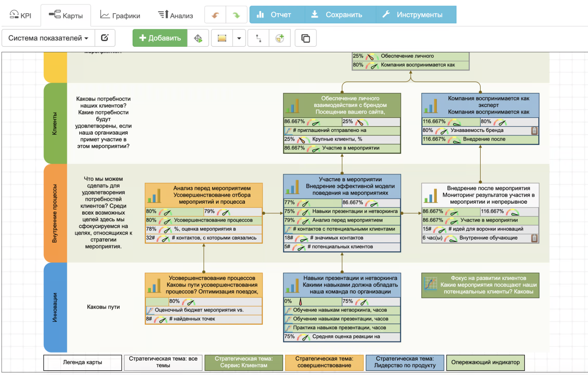588x375 pixels.
Task: Click Компания воспринимается как row at top
Action: [411, 65]
